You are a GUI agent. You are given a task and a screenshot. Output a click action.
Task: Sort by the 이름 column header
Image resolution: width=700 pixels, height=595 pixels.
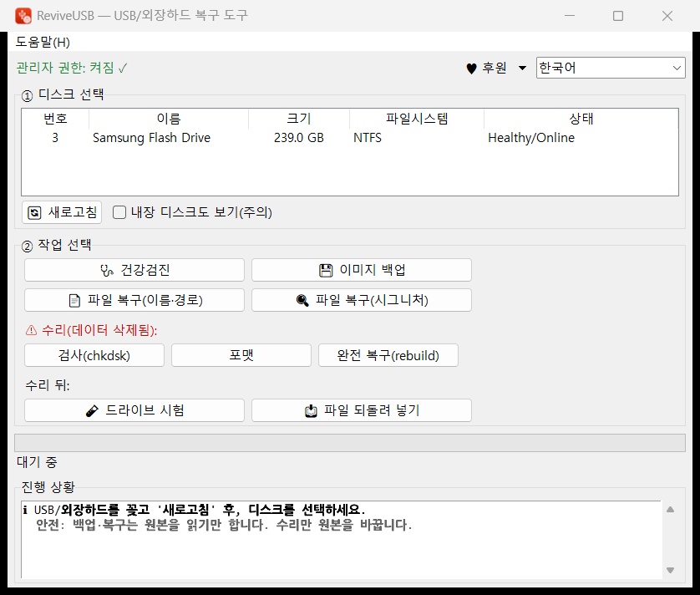click(x=168, y=119)
